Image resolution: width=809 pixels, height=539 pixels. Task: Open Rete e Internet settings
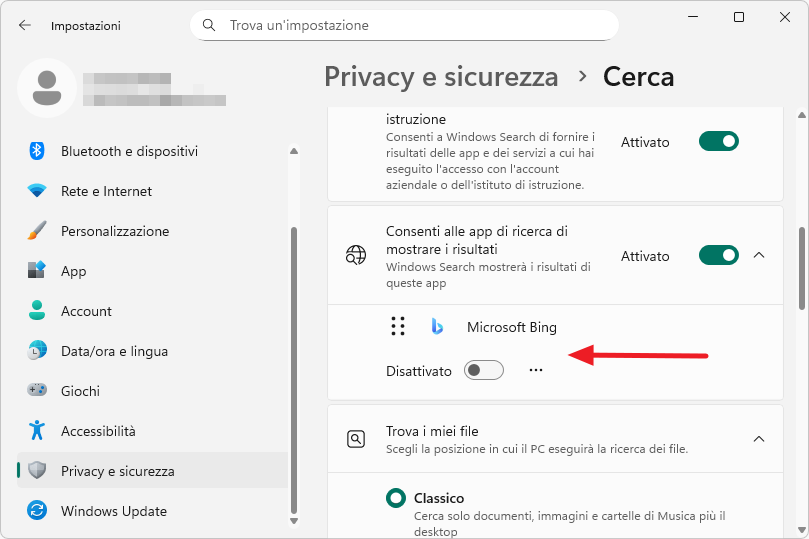click(153, 191)
